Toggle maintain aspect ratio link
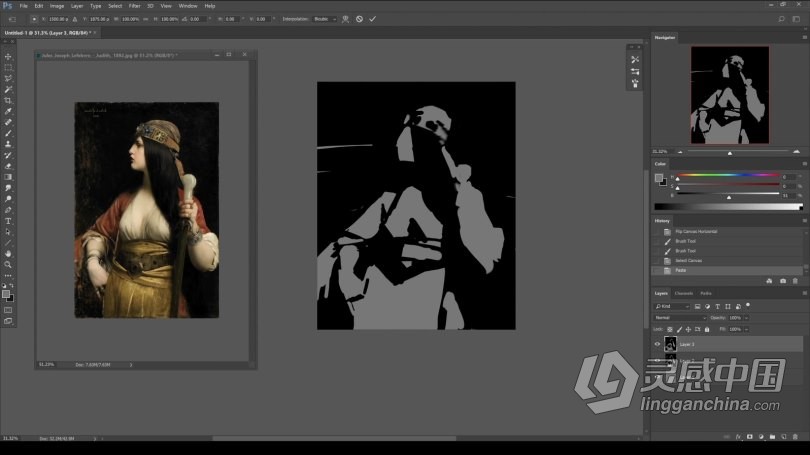The height and width of the screenshot is (455, 810). (146, 19)
